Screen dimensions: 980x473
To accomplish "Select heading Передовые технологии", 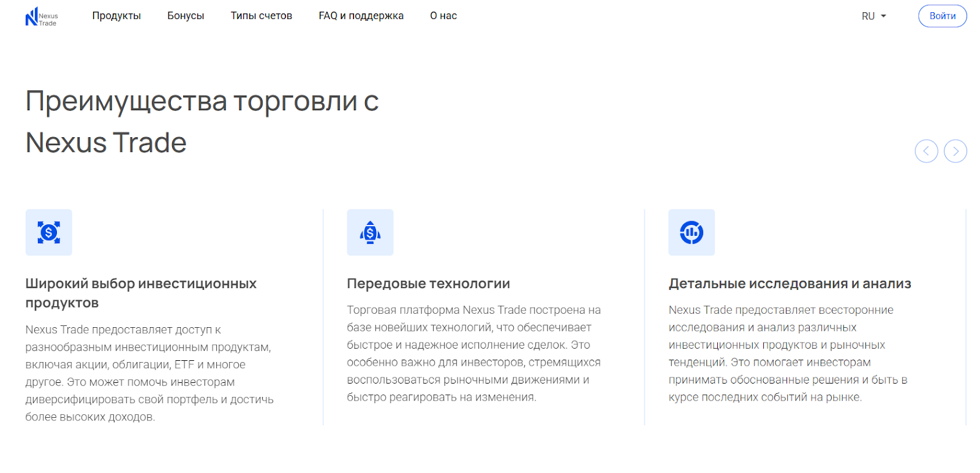I will [428, 284].
